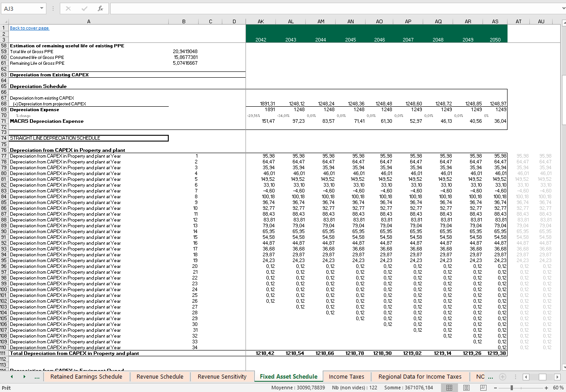The width and height of the screenshot is (566, 392).
Task: Follow the Back to cover page link
Action: (29, 28)
